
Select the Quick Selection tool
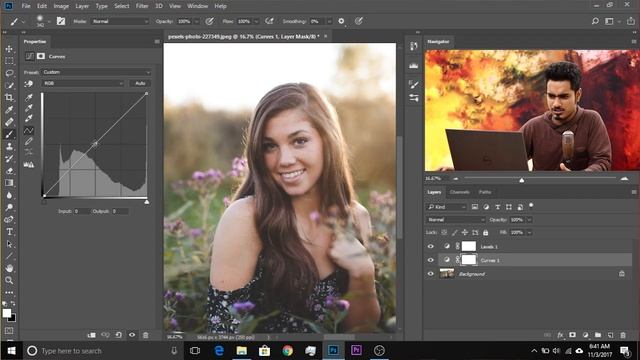(x=9, y=85)
